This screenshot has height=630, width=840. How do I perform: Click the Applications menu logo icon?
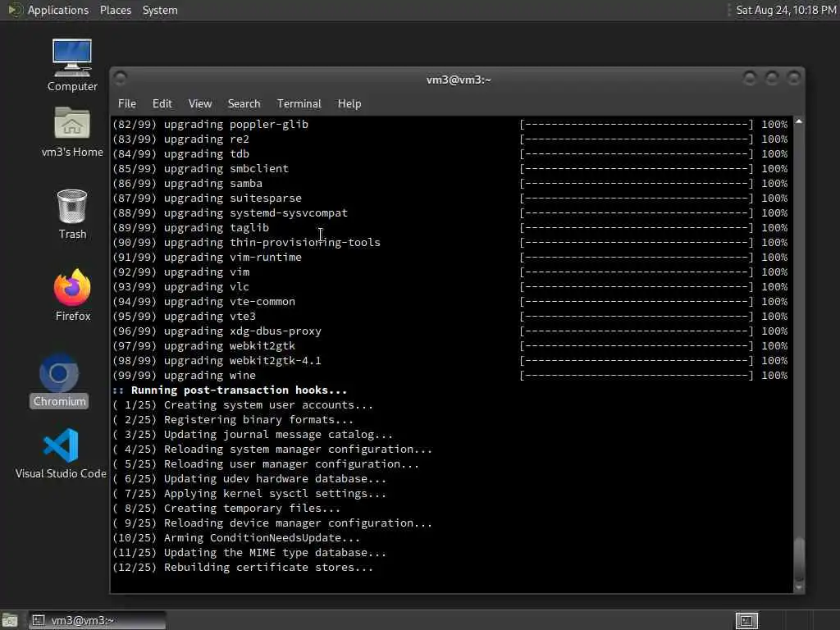[15, 10]
